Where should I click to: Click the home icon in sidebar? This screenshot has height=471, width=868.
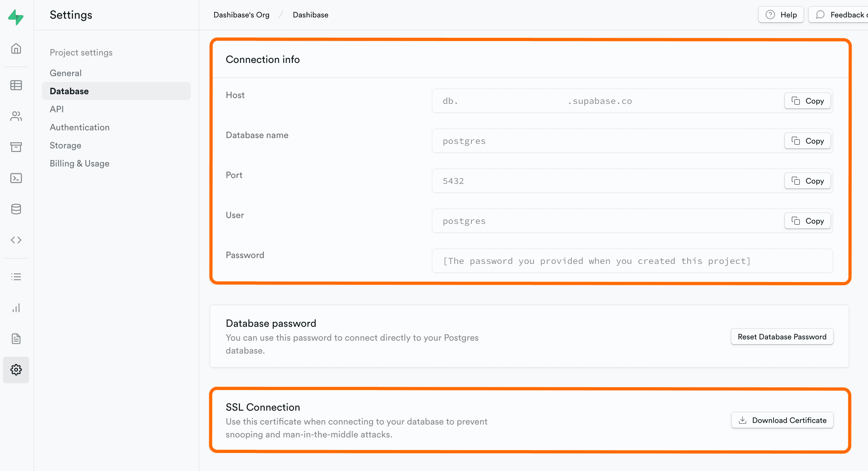click(x=17, y=48)
